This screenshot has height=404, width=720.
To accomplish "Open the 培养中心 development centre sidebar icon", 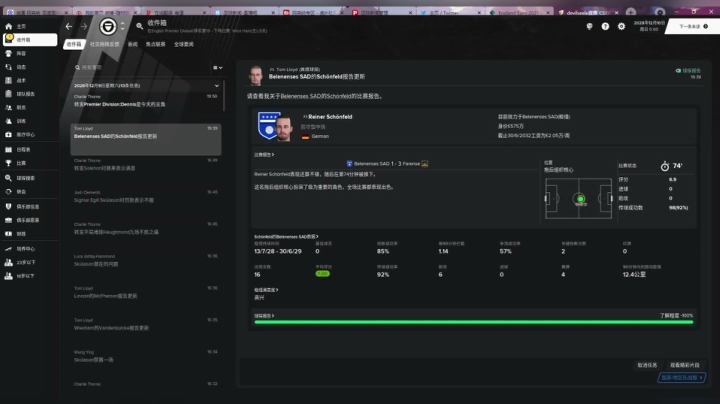I will click(8, 249).
